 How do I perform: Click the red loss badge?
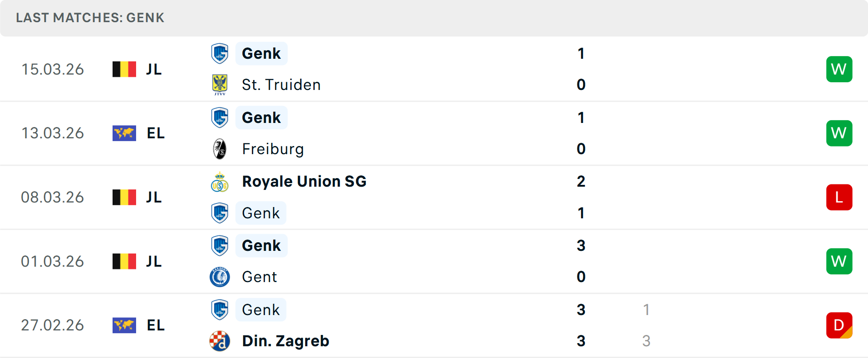click(839, 198)
